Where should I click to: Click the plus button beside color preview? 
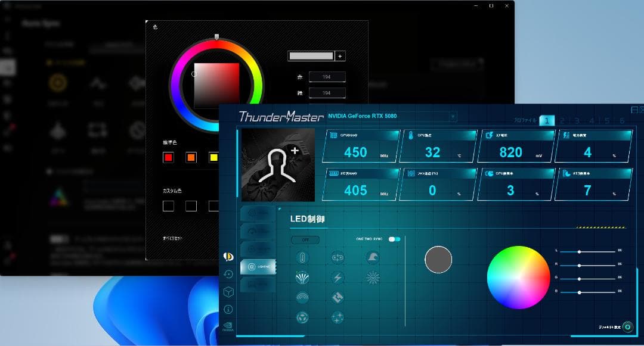coord(340,56)
